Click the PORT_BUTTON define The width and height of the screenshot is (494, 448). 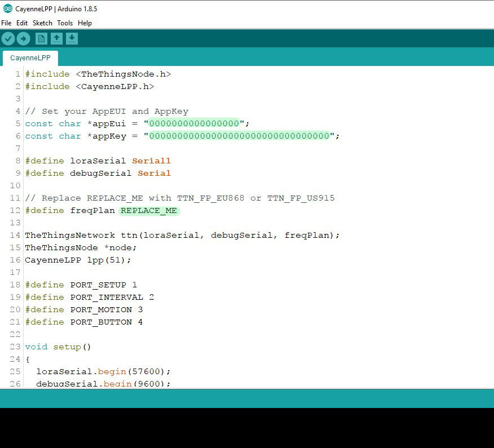[84, 322]
